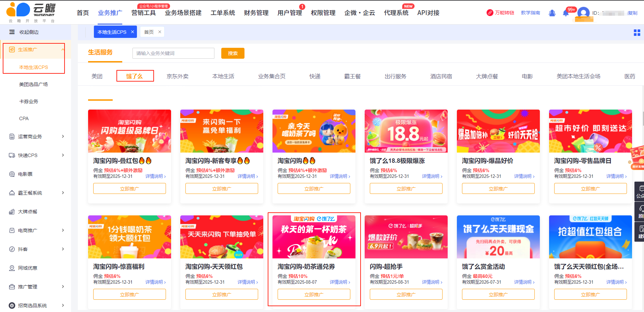Select the 酒店民宿 category tab
Viewport: 644px width, 312px height.
tap(441, 76)
